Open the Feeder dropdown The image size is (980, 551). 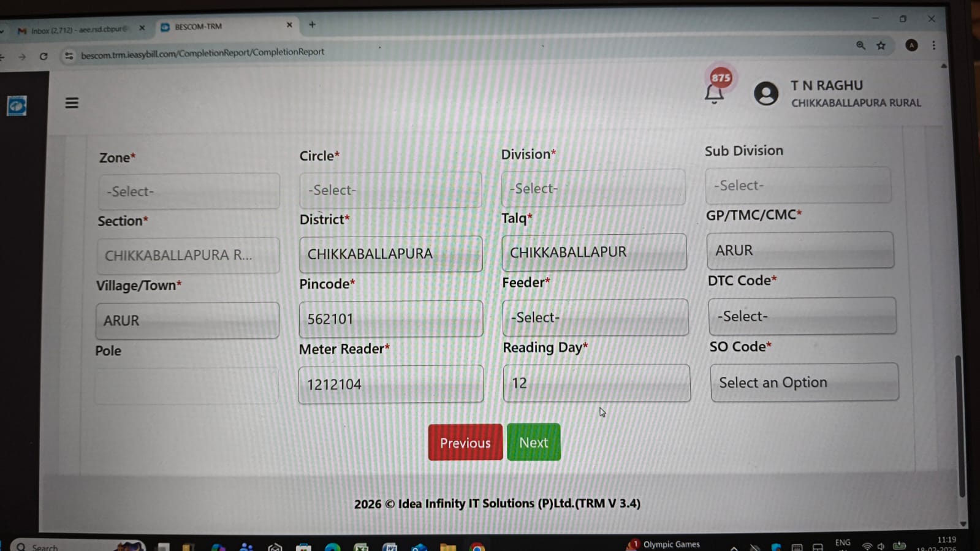(x=595, y=317)
